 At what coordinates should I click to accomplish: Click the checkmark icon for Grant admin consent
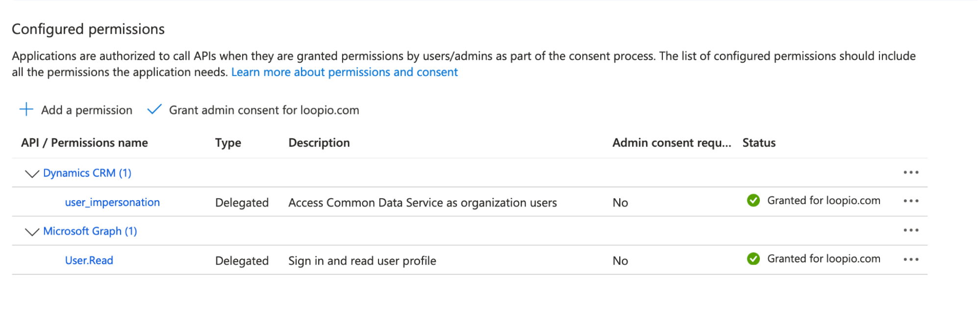click(x=154, y=109)
